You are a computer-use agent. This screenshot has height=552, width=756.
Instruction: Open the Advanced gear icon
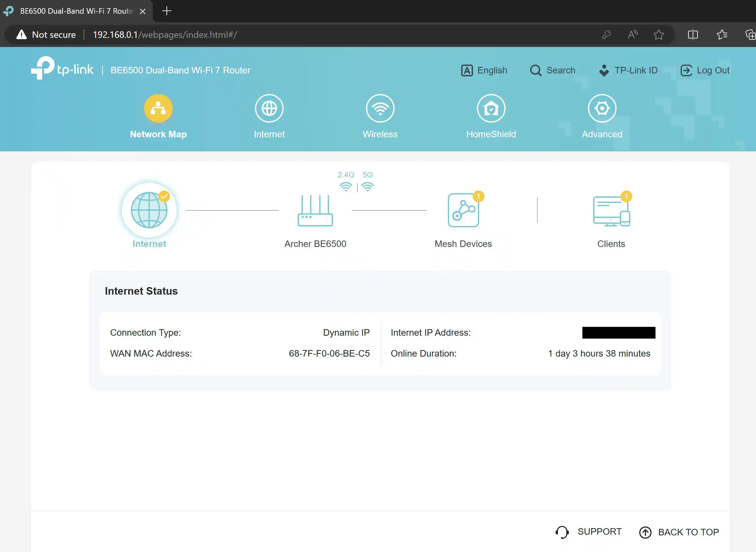point(602,108)
